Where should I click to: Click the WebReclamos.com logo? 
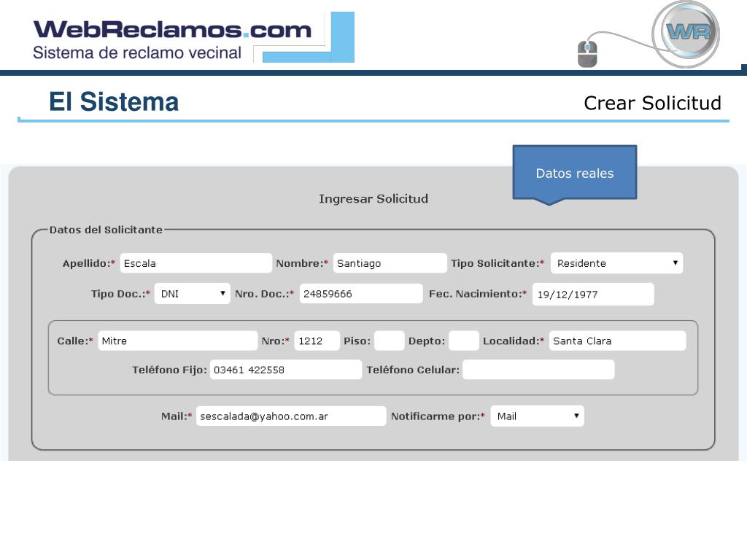[x=172, y=29]
